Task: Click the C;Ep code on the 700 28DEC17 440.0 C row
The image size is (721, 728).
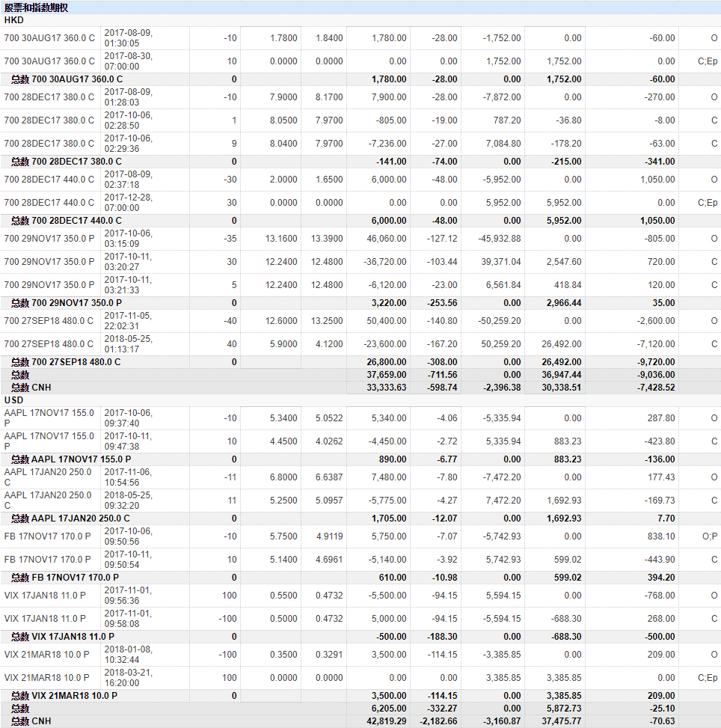Action: click(708, 203)
